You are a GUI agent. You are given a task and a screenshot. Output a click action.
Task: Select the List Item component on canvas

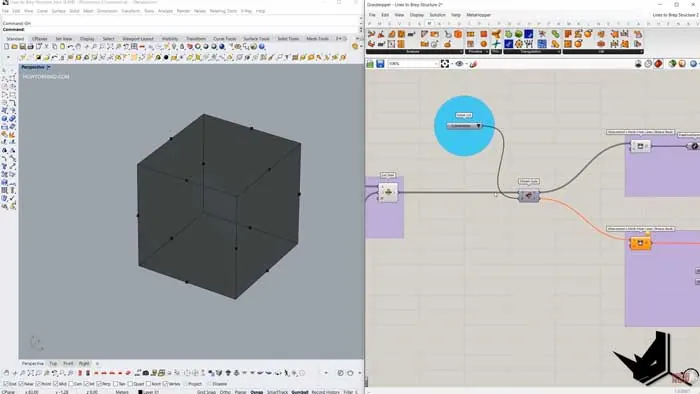coord(388,192)
